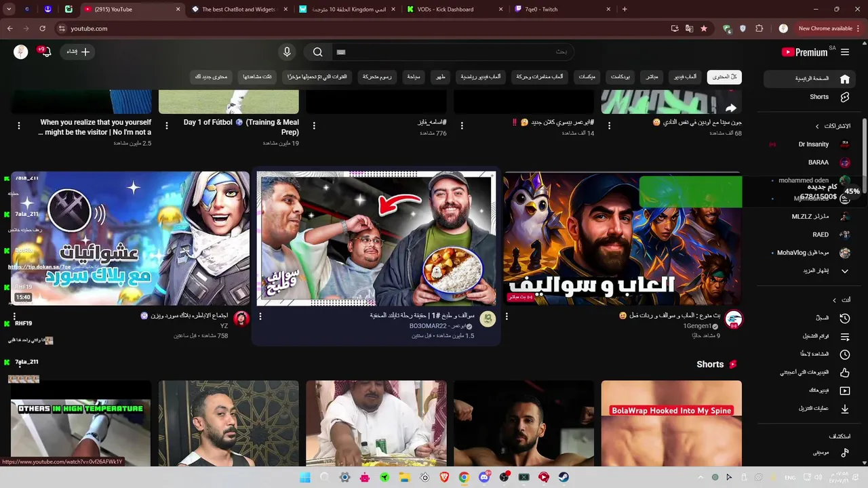The height and width of the screenshot is (488, 868).
Task: Select the Live (مباشر) filter chip
Action: tap(652, 77)
